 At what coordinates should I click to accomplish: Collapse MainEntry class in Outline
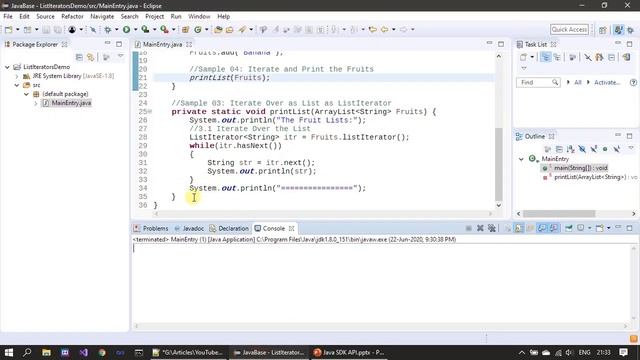tap(521, 159)
